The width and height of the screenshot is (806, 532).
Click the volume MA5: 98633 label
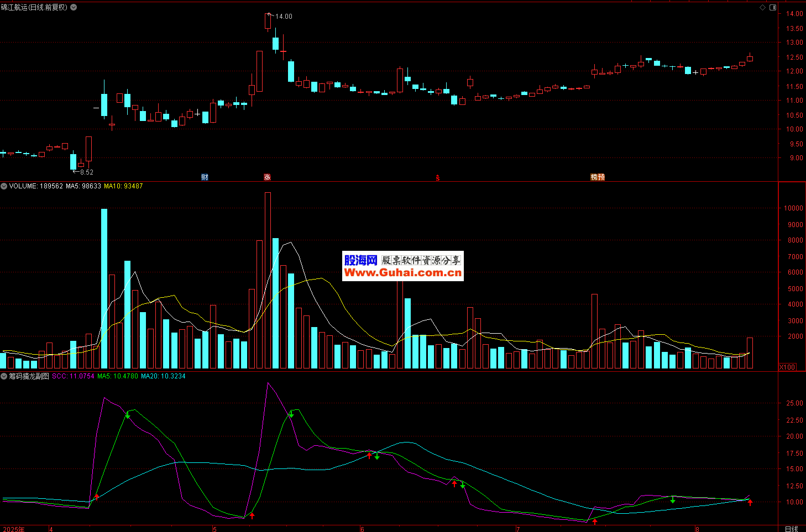coord(83,186)
